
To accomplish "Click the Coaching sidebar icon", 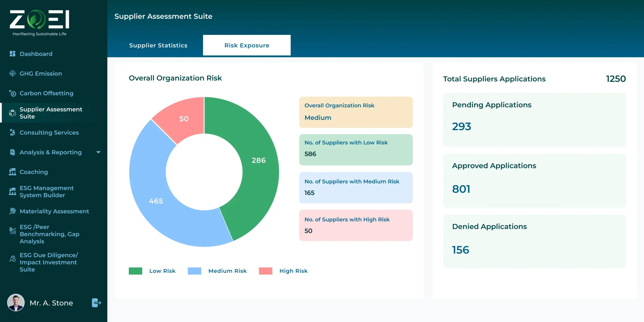I will pyautogui.click(x=12, y=172).
